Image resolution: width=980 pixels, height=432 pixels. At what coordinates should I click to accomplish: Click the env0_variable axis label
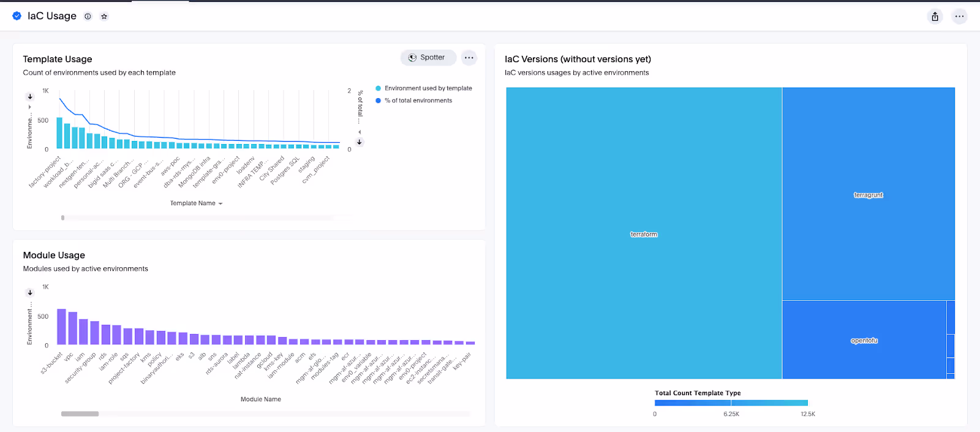tap(356, 368)
